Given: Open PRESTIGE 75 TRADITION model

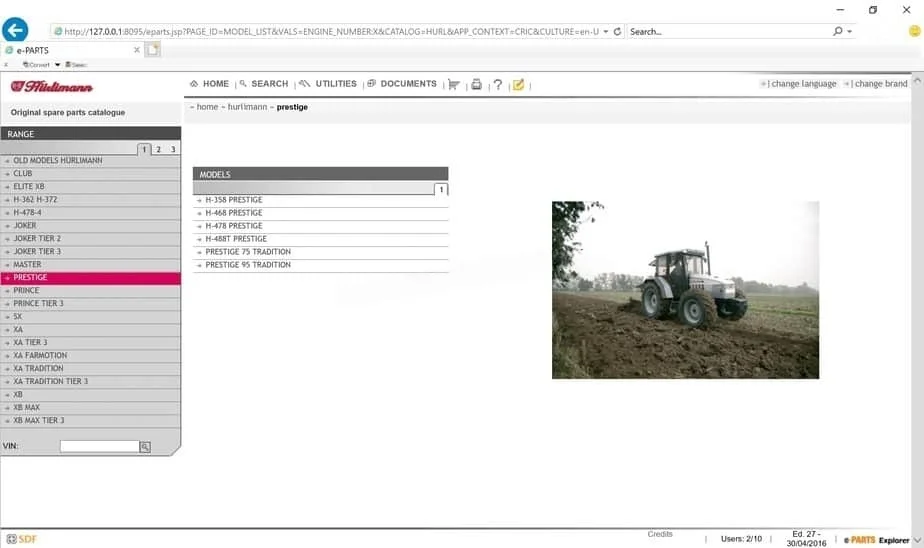Looking at the screenshot, I should [x=321, y=252].
